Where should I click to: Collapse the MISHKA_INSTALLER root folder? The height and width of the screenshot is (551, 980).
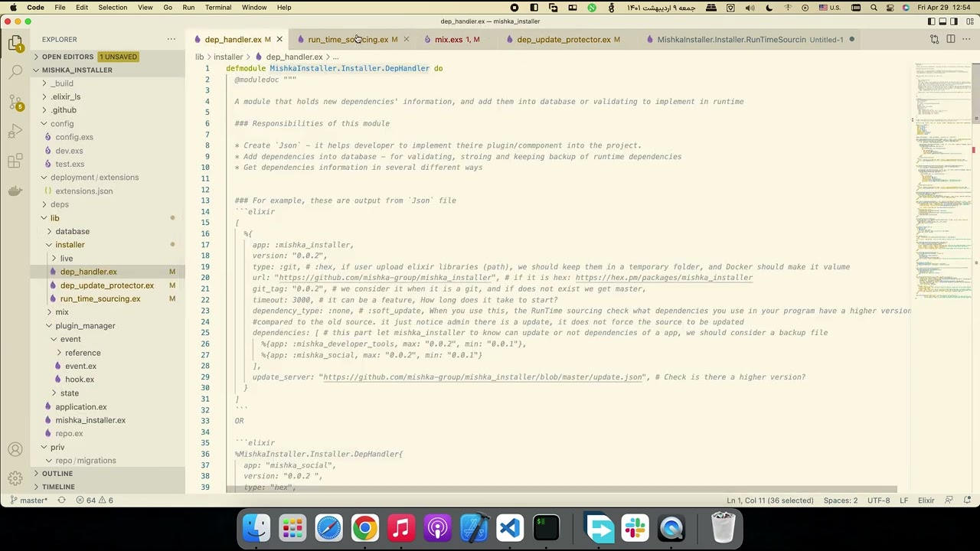(108, 70)
